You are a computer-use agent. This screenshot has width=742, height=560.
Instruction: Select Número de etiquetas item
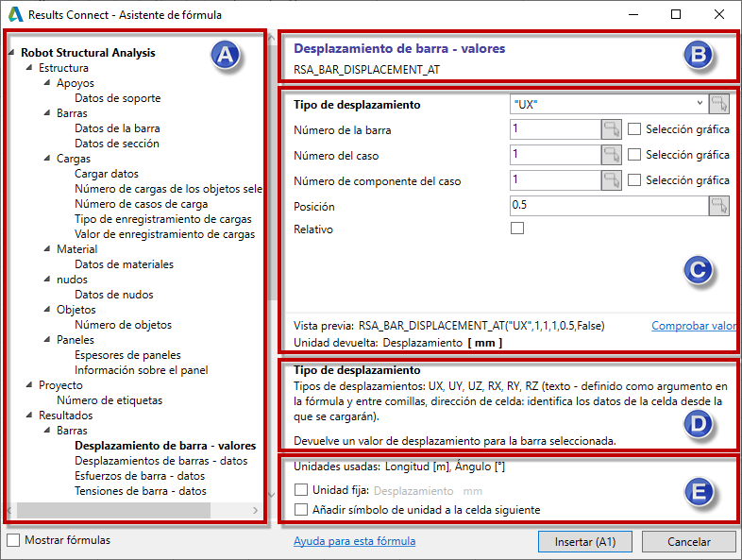[x=110, y=400]
